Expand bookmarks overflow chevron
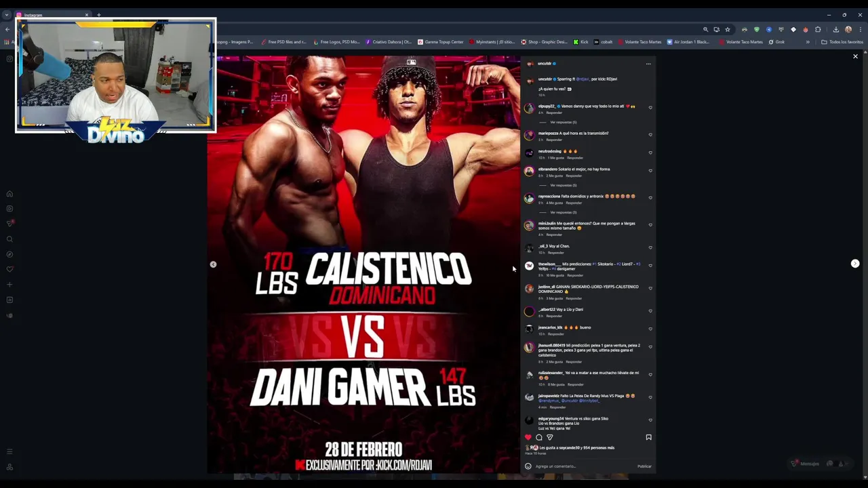The width and height of the screenshot is (868, 488). click(x=807, y=42)
